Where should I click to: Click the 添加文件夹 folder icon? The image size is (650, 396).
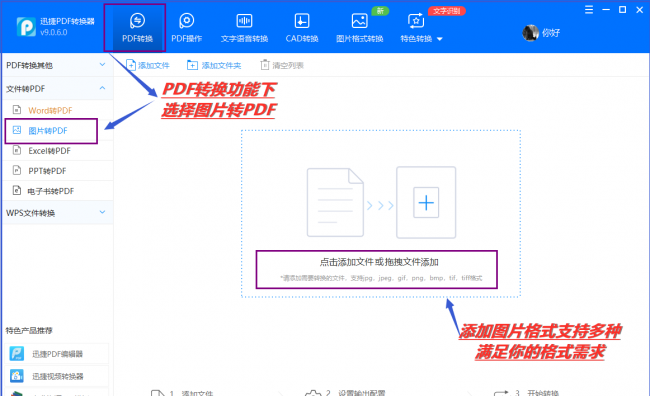pyautogui.click(x=192, y=65)
